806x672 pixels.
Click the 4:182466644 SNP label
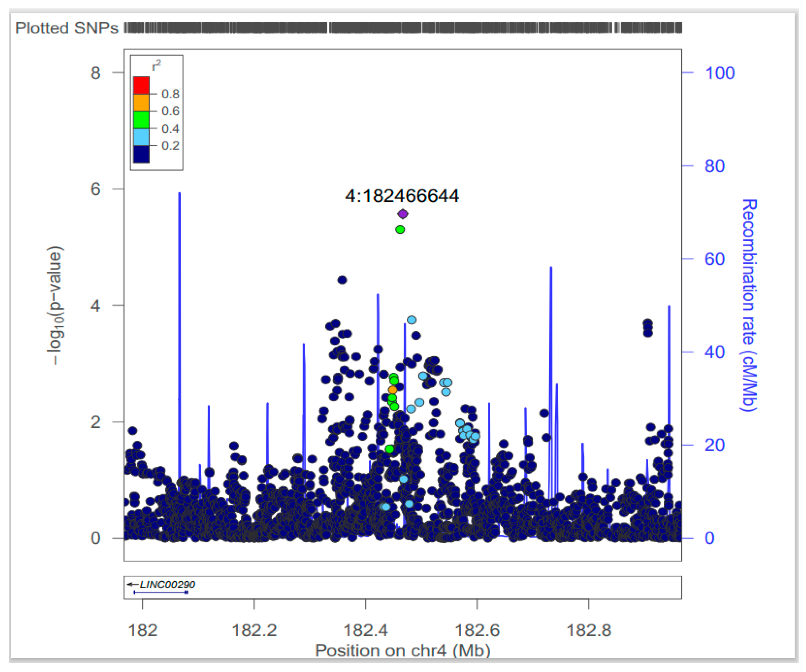pyautogui.click(x=402, y=196)
